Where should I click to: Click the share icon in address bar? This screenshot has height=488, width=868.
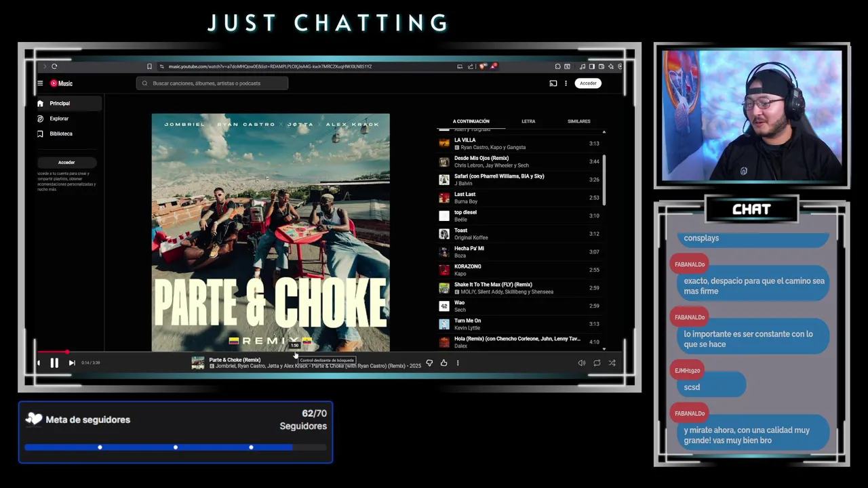(x=471, y=66)
